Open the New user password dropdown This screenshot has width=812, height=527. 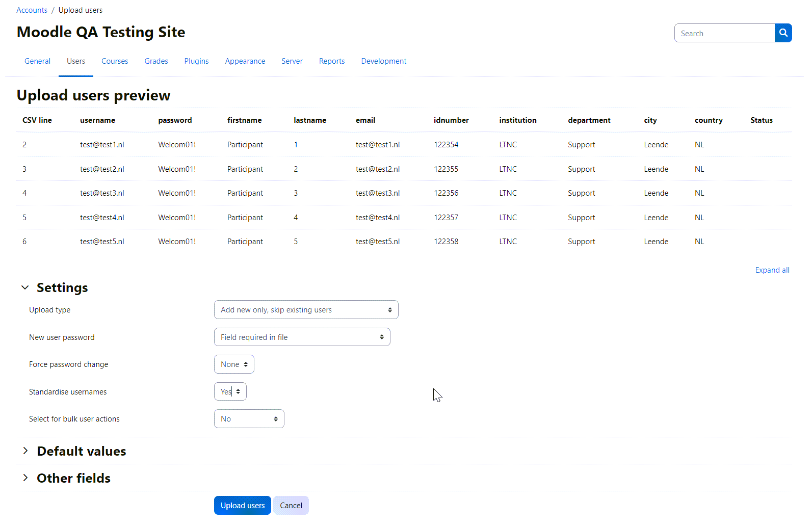302,337
